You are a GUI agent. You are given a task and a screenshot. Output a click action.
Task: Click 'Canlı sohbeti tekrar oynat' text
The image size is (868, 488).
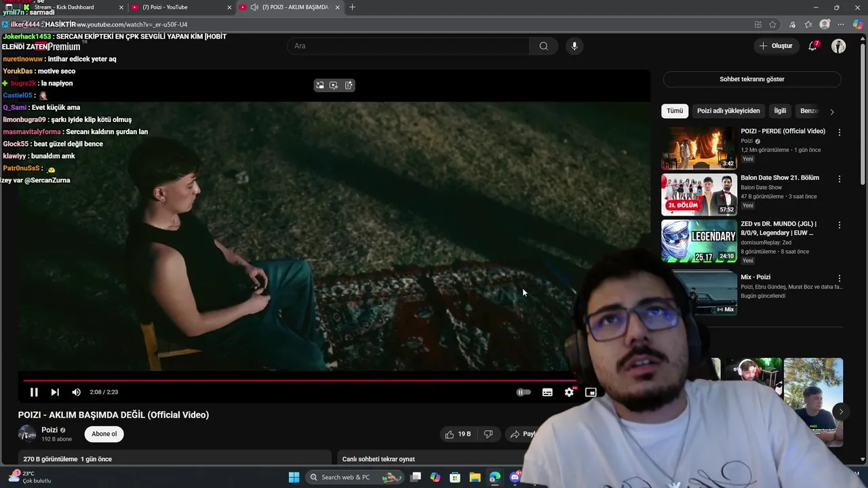click(x=378, y=459)
